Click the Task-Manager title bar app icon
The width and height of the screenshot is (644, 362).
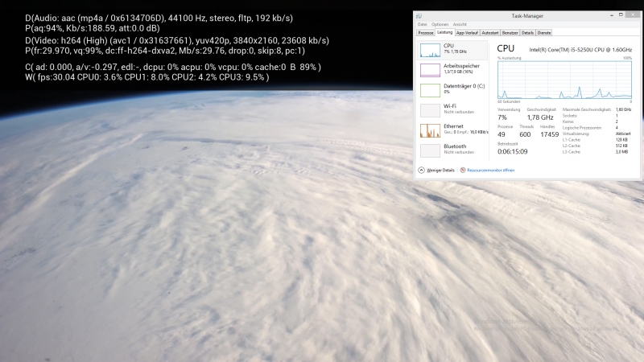(x=419, y=16)
